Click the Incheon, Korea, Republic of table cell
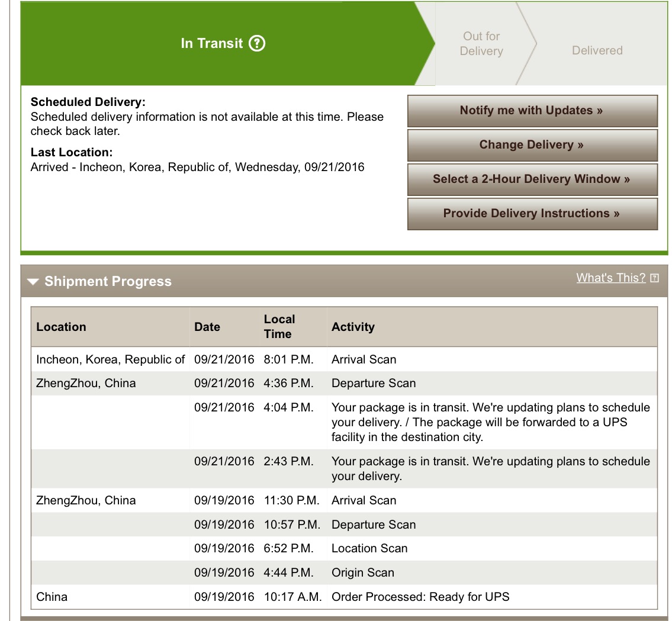 click(111, 359)
